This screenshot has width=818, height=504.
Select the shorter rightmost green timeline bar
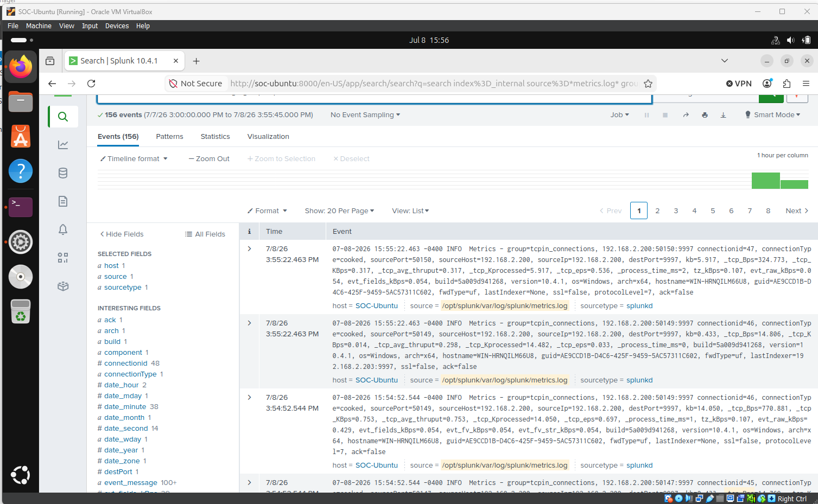tap(794, 184)
